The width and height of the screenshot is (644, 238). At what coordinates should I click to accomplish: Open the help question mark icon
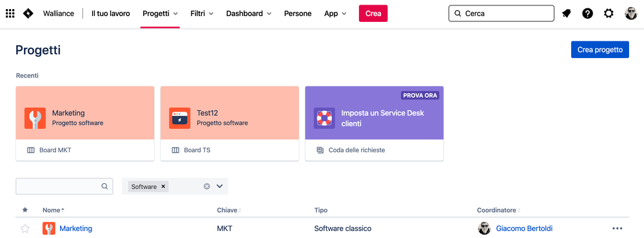coord(587,14)
